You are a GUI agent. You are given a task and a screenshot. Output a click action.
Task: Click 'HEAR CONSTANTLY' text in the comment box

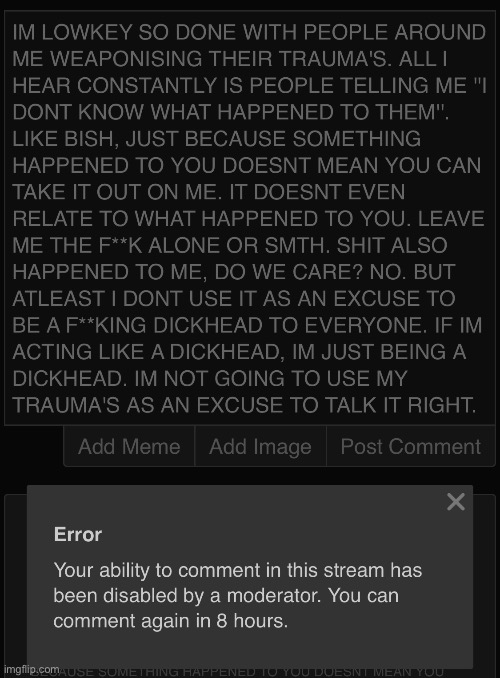pyautogui.click(x=115, y=86)
